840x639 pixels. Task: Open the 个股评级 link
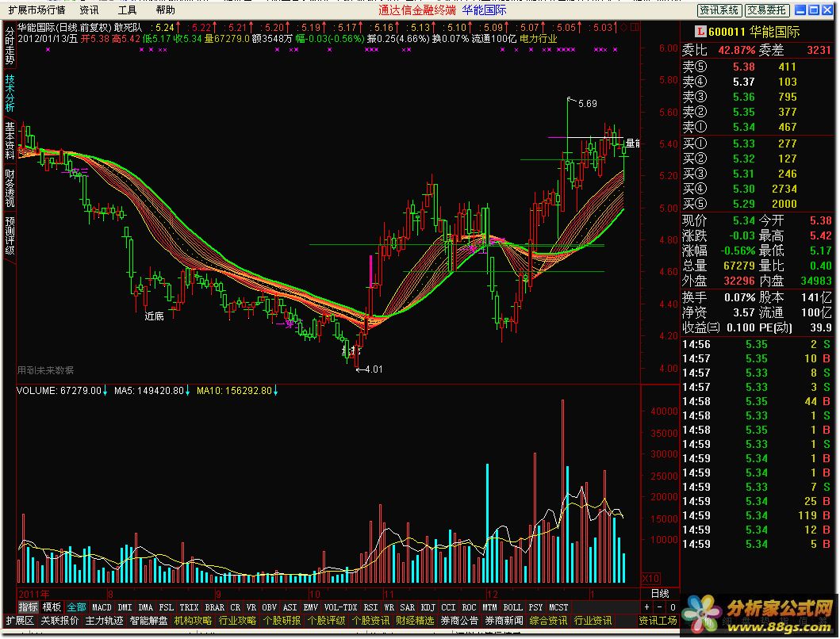pos(326,621)
